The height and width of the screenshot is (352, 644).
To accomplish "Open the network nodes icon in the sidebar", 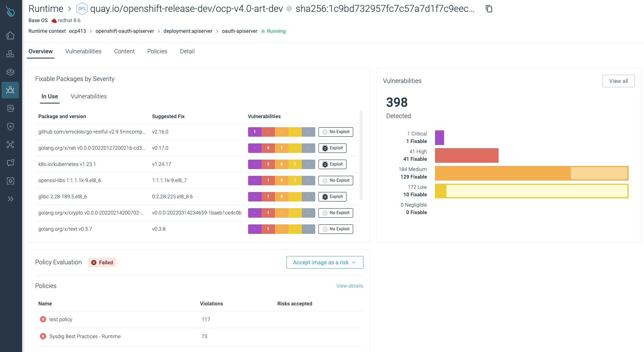I will click(x=10, y=145).
